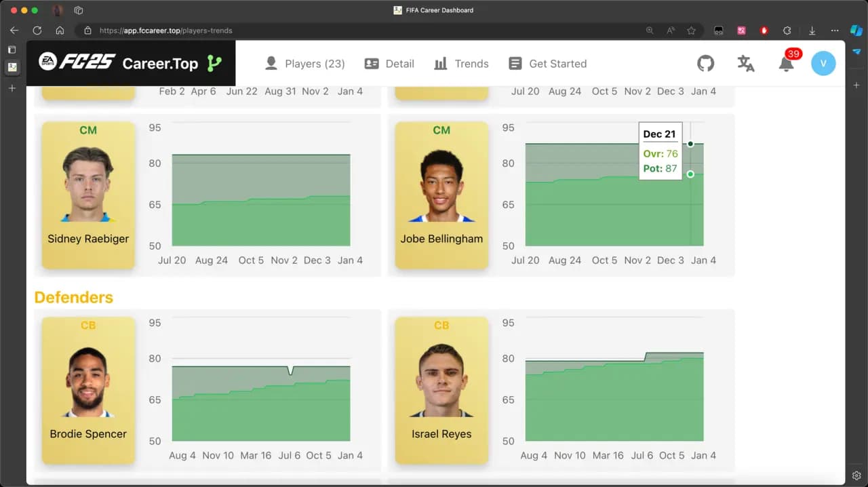Click the green branch icon beside Career.Top
The width and height of the screenshot is (868, 487).
(x=214, y=63)
